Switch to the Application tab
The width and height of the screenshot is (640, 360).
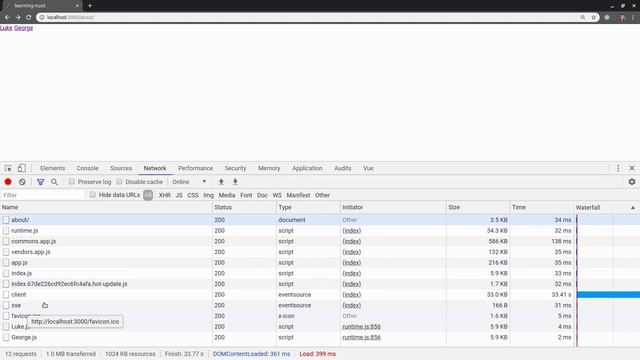click(x=307, y=168)
